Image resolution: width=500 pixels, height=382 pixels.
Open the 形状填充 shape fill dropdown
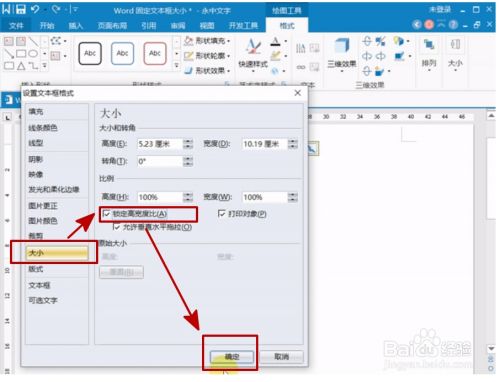click(207, 41)
